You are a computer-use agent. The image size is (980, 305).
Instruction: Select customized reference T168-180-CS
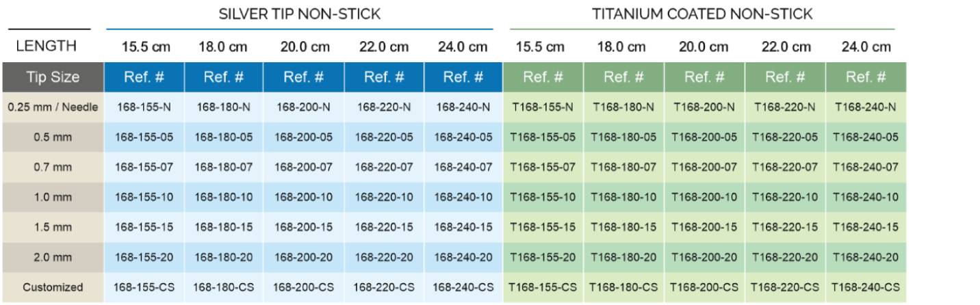pyautogui.click(x=623, y=287)
